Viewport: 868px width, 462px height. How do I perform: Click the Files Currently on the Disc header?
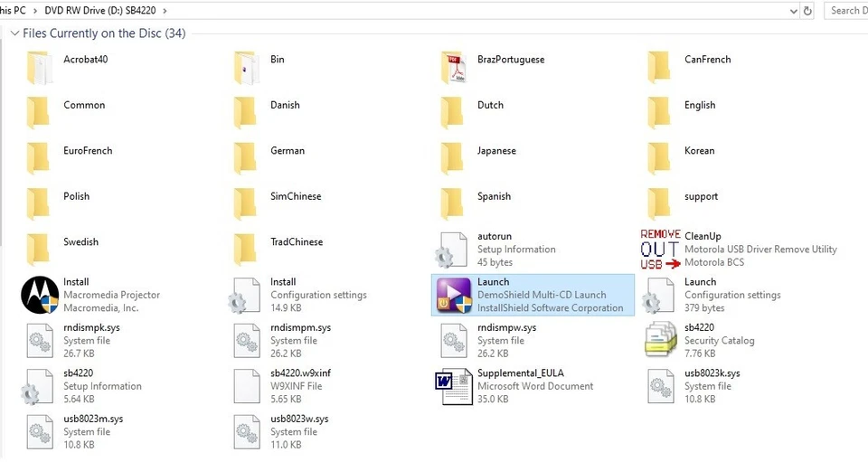[x=104, y=33]
